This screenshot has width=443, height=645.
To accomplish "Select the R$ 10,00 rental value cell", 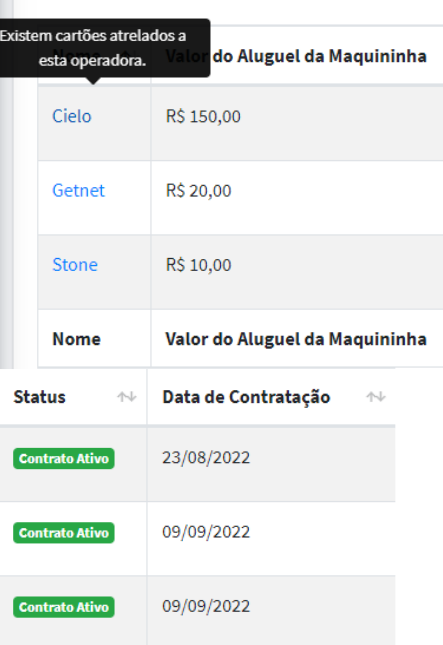I will pyautogui.click(x=297, y=272).
